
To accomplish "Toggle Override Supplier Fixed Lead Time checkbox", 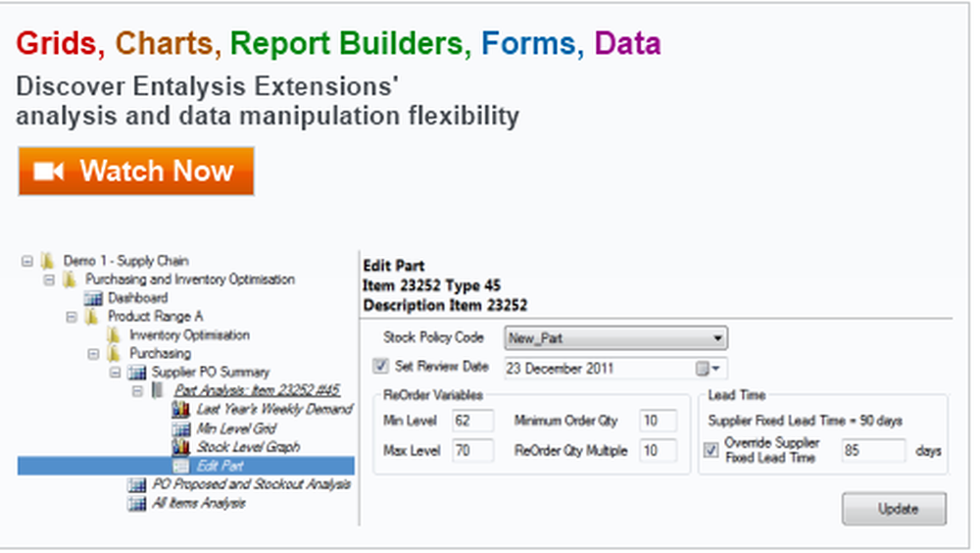I will [711, 450].
